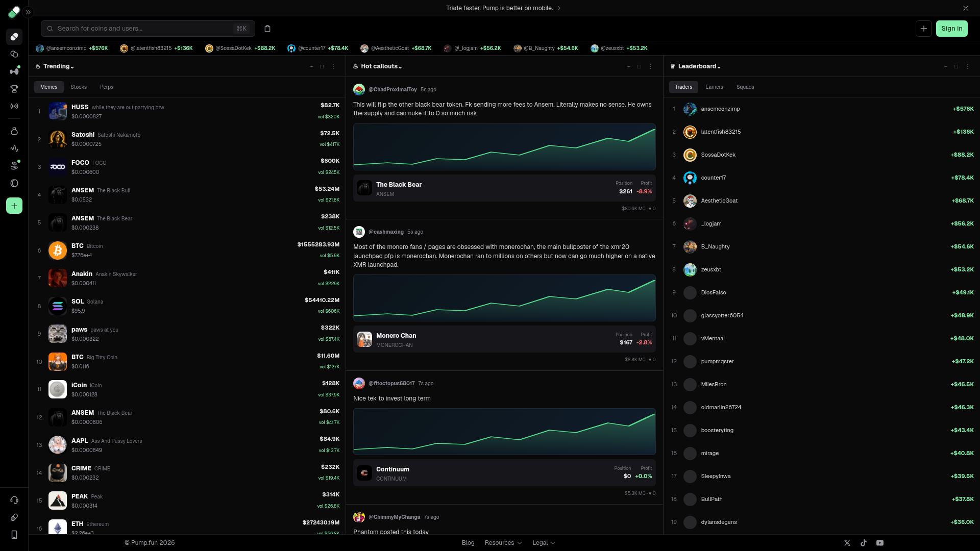Select ansemconzimp row in Leaderboard
980x551 pixels.
coord(822,109)
